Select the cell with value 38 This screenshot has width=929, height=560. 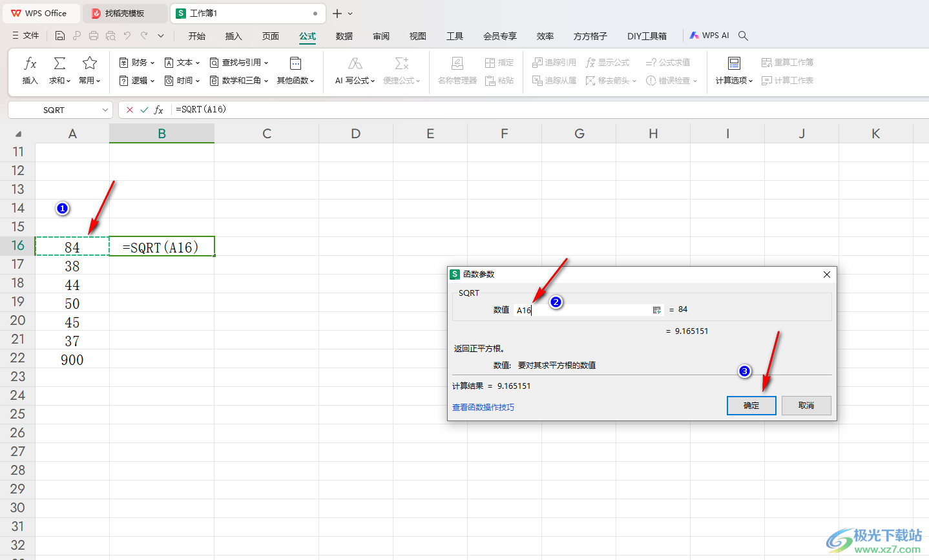[x=72, y=266]
